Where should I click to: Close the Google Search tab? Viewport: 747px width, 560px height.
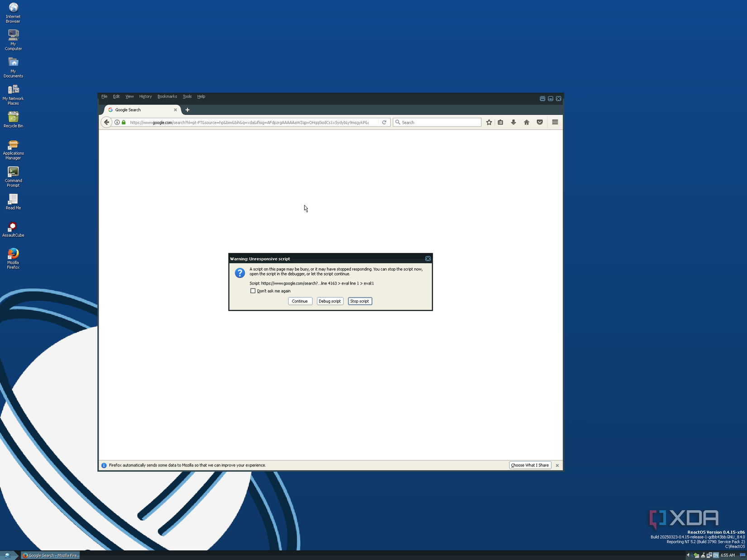(175, 110)
